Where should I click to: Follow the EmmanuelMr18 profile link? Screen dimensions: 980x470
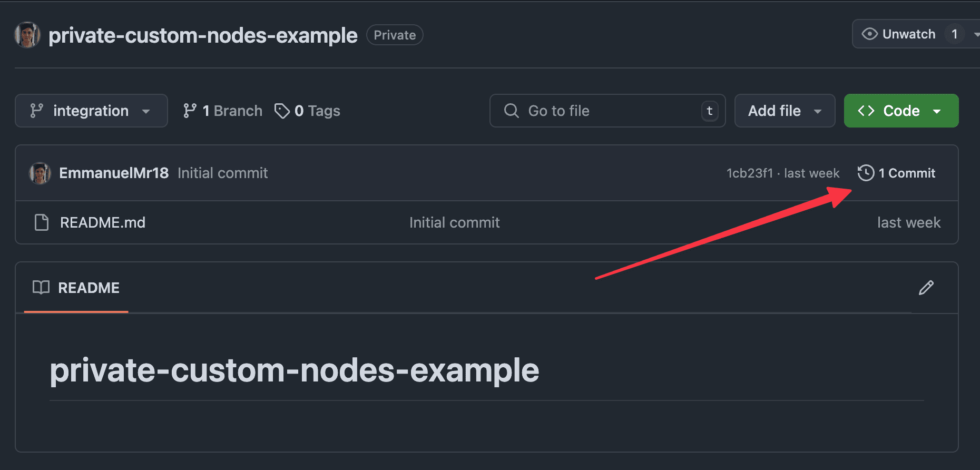113,173
